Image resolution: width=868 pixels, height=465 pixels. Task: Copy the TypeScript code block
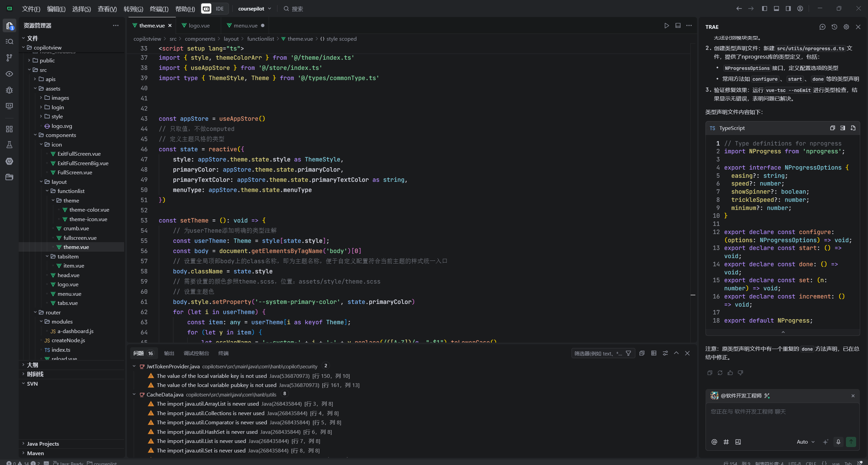point(832,128)
